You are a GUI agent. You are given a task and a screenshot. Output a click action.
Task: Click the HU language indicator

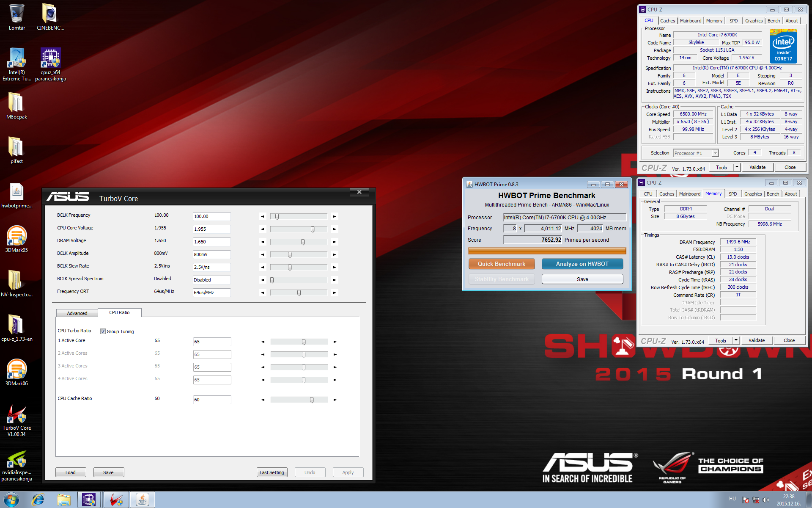pos(732,499)
